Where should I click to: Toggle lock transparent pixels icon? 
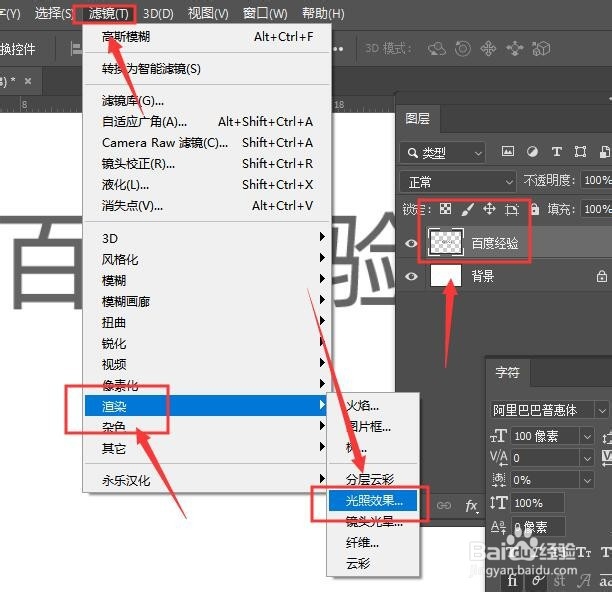point(445,209)
